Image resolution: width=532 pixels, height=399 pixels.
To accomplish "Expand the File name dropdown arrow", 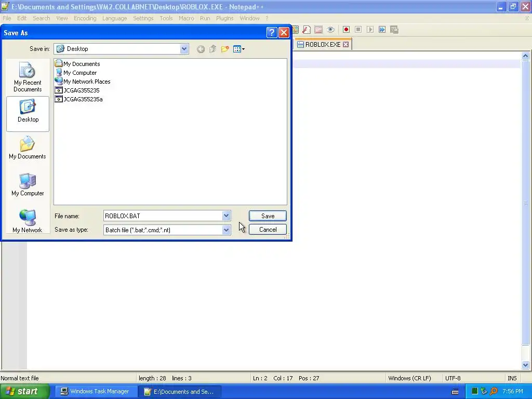I will [x=227, y=216].
